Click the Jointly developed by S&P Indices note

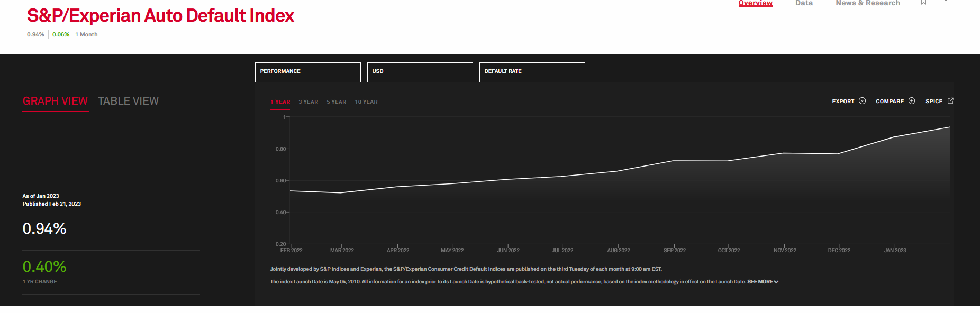[x=466, y=269]
